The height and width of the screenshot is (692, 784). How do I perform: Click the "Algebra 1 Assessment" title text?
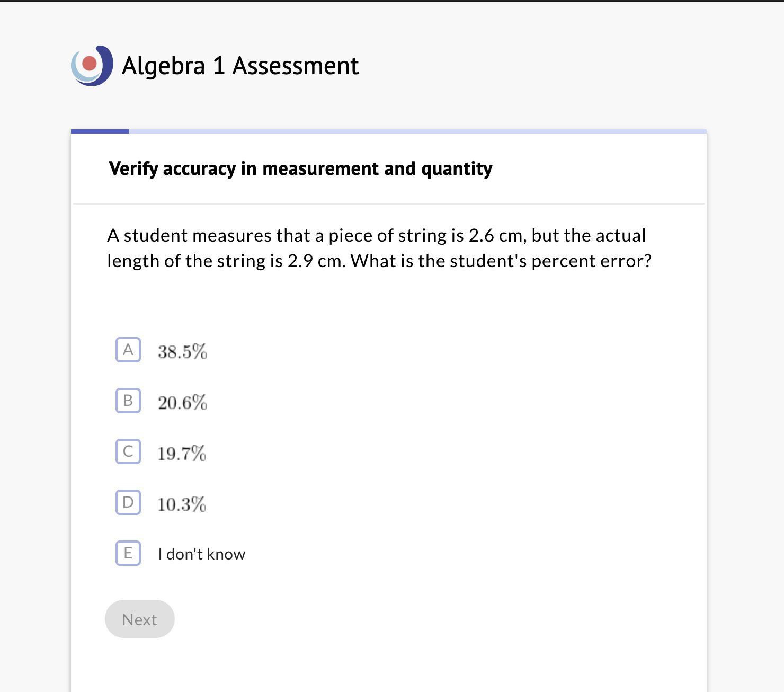tap(240, 66)
